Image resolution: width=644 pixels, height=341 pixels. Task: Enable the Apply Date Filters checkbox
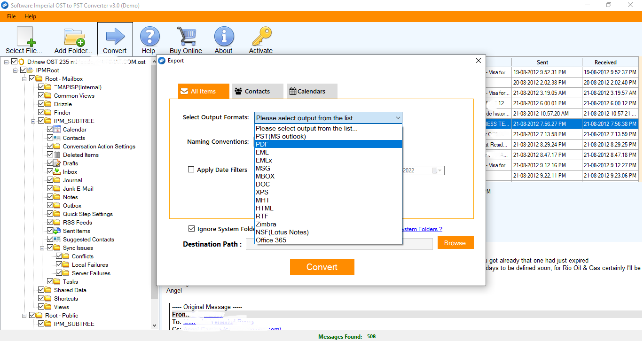click(191, 170)
